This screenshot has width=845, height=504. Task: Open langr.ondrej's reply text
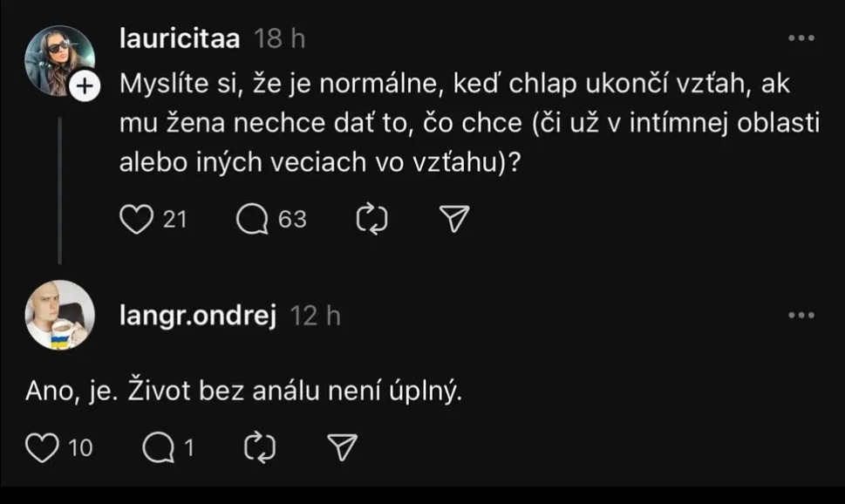tap(242, 392)
